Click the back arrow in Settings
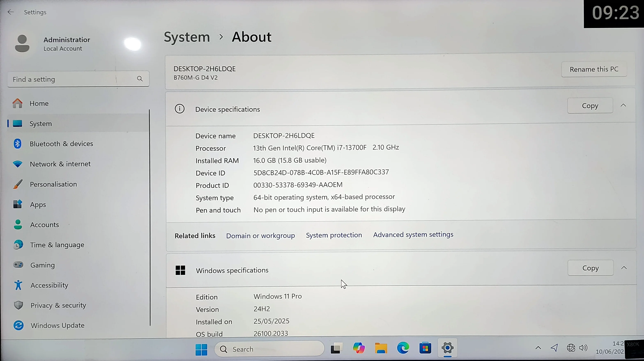This screenshot has height=361, width=644. [10, 12]
